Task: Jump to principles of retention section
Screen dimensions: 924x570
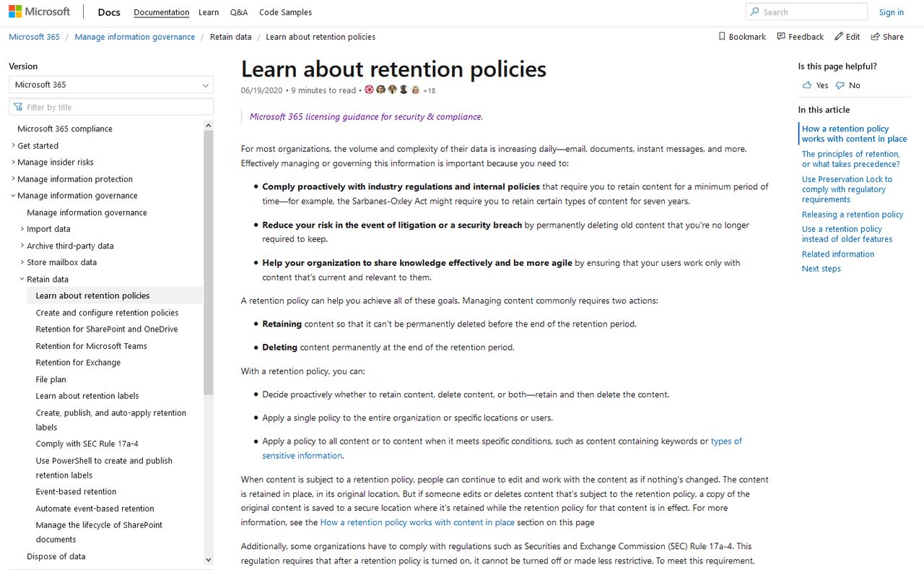Action: 851,159
